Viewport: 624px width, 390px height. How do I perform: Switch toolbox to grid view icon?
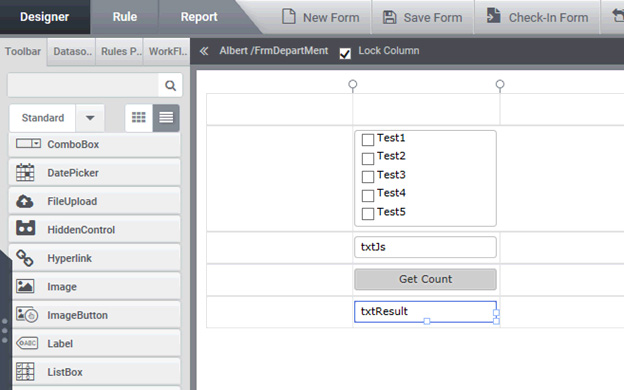[x=138, y=118]
